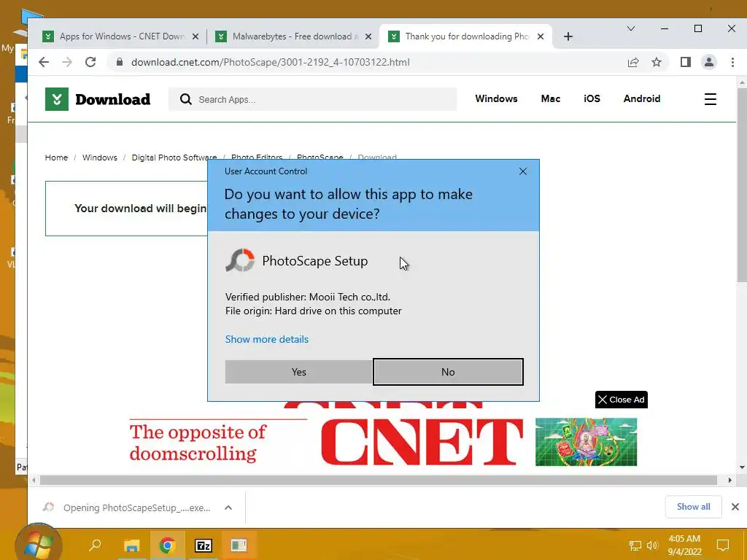Click the Close Ad button
This screenshot has height=560, width=747.
(622, 400)
